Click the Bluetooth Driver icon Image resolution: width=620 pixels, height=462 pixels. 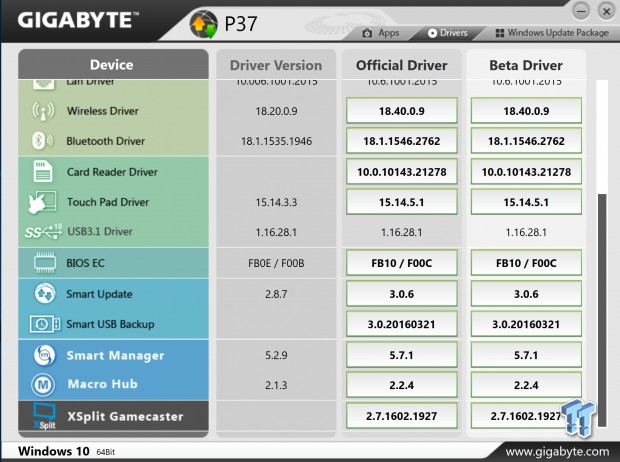(x=43, y=140)
